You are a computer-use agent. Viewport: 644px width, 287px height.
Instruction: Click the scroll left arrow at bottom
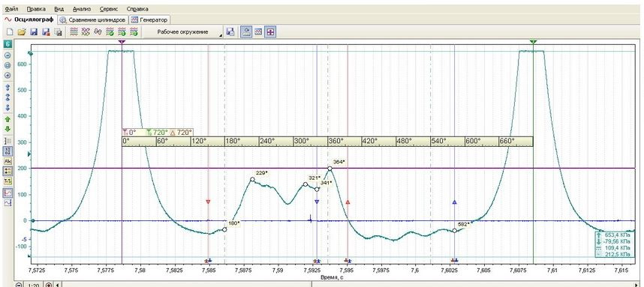(x=58, y=285)
